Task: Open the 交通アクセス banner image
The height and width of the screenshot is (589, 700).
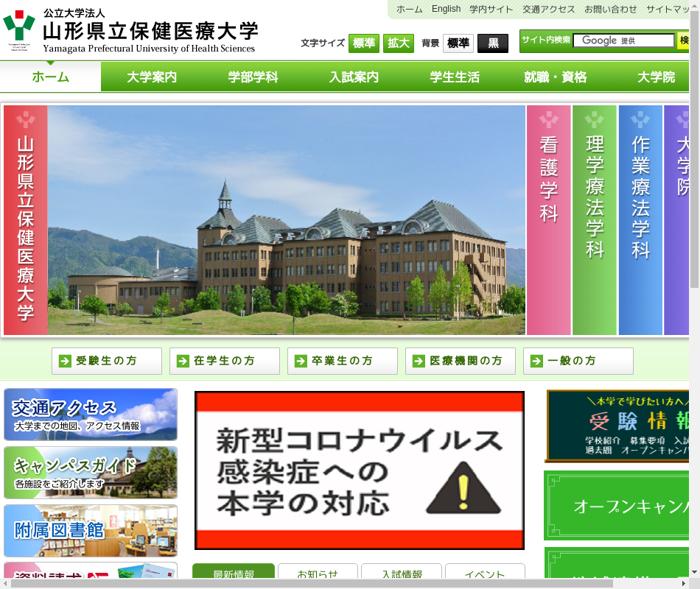Action: [x=91, y=415]
